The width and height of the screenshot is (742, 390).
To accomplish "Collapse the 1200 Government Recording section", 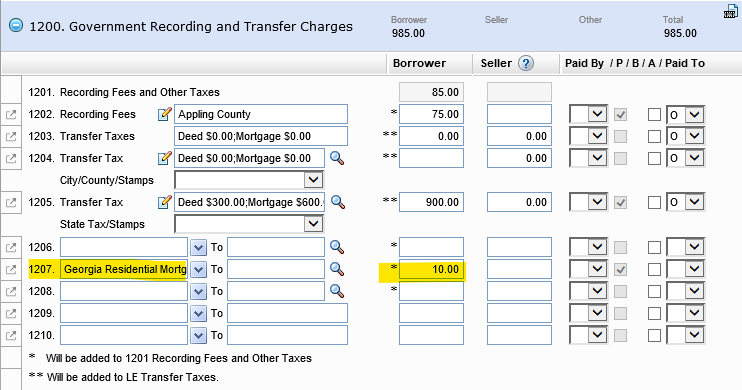I will 16,26.
